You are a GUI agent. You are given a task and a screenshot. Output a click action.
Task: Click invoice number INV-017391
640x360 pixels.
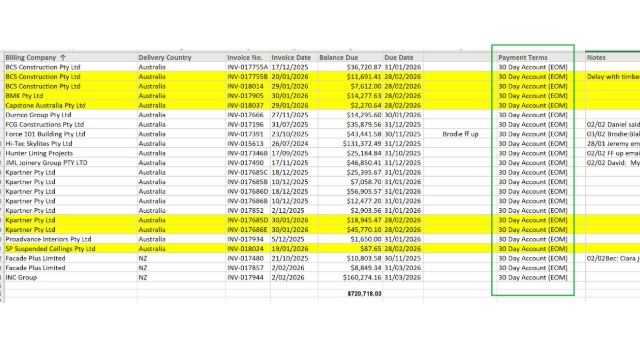[245, 134]
